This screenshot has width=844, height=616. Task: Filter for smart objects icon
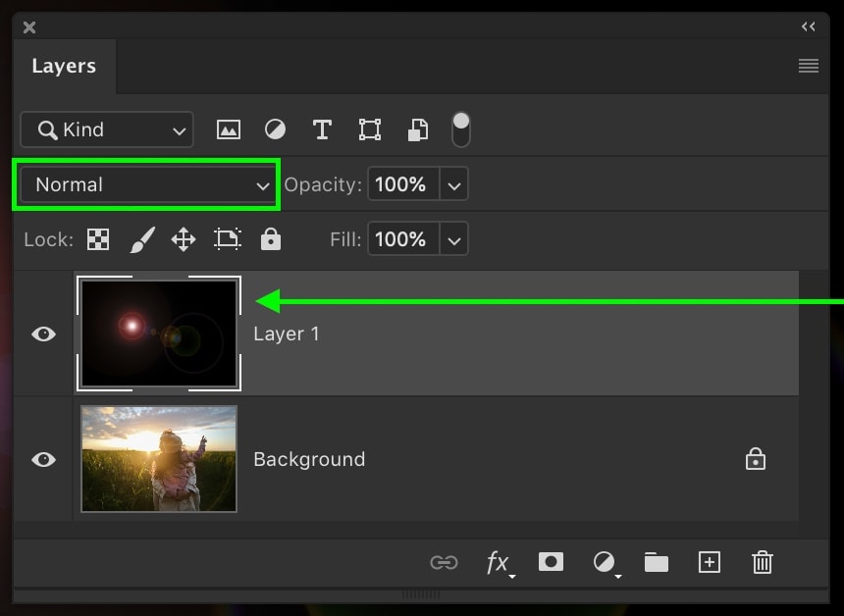pyautogui.click(x=418, y=129)
